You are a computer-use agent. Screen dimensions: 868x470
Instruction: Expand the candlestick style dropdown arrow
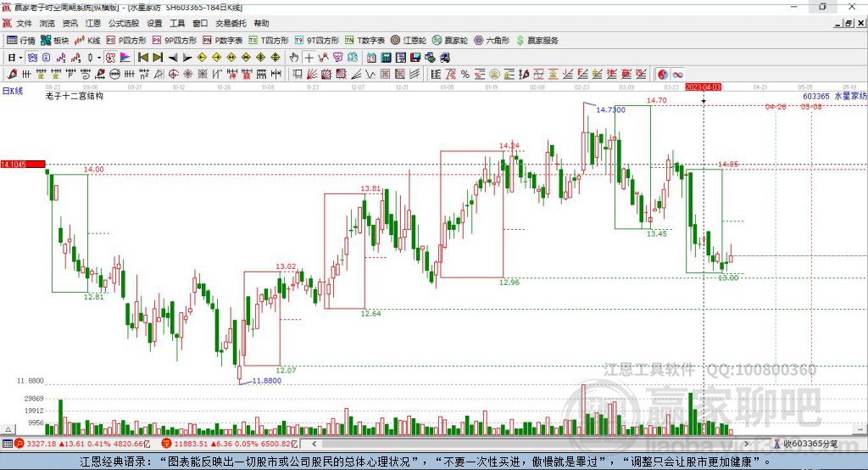[99, 58]
